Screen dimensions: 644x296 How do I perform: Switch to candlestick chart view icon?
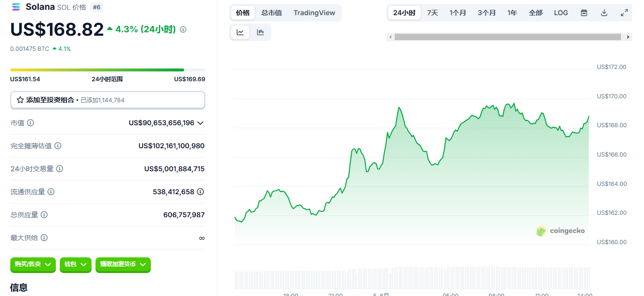(x=261, y=32)
